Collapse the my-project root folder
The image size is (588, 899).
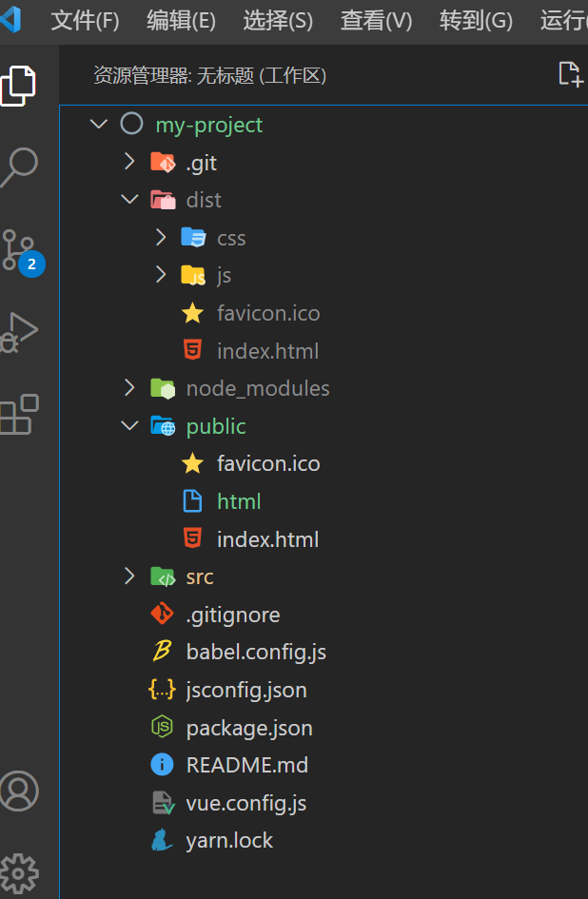pyautogui.click(x=99, y=125)
